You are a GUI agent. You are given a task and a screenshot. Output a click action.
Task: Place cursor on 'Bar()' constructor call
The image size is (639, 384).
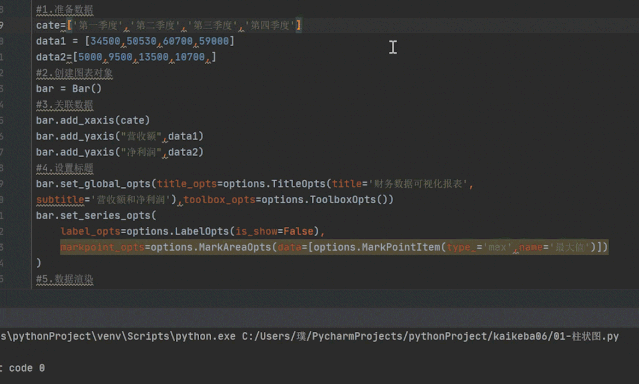click(x=87, y=88)
